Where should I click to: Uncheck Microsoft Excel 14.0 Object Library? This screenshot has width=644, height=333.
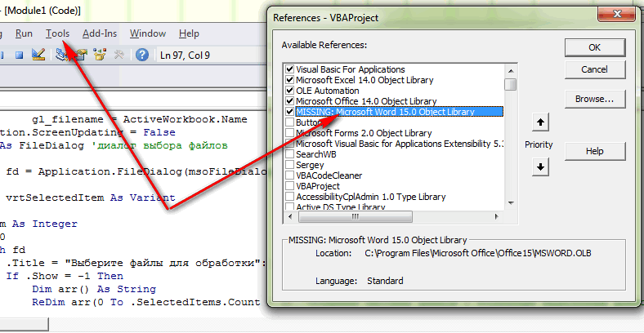coord(289,79)
